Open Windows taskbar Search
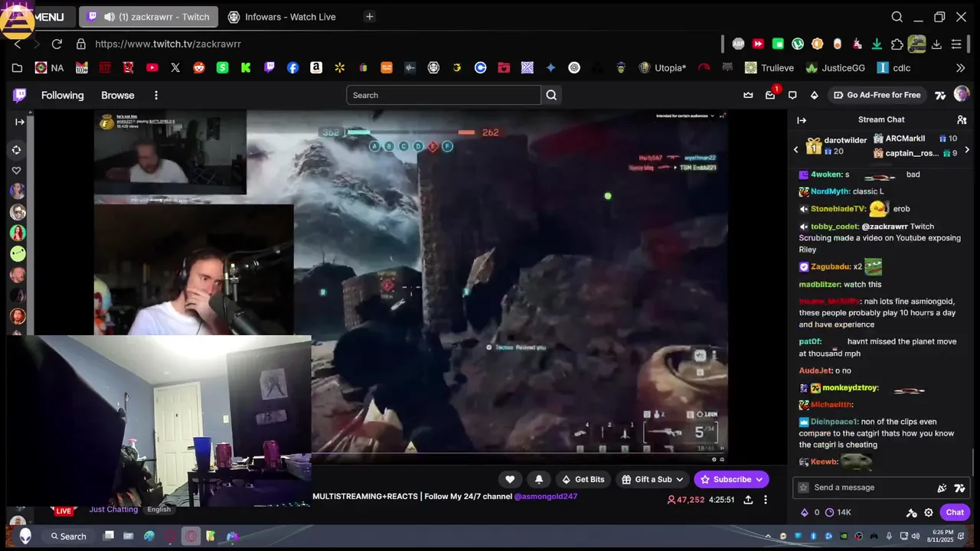The image size is (980, 551). 69,536
